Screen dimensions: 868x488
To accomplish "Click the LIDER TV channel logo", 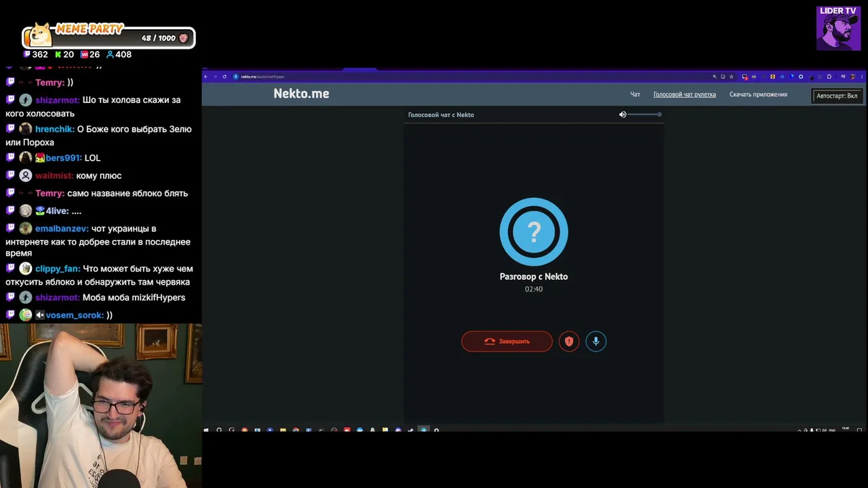I will tap(838, 28).
